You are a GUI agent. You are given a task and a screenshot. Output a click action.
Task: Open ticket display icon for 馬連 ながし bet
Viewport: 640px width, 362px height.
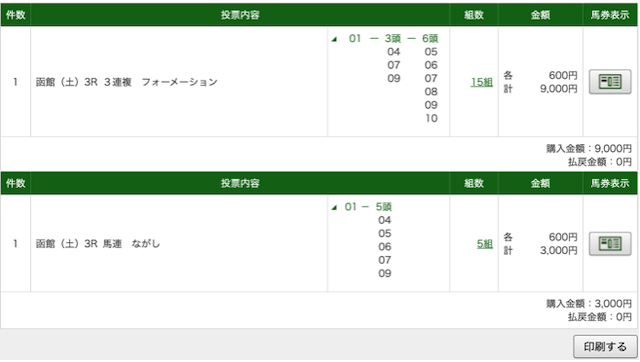point(610,244)
